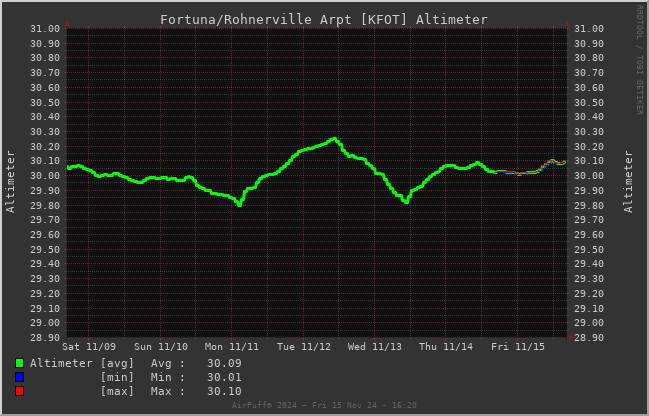Click the 29.00 label on right axis
Image resolution: width=649 pixels, height=416 pixels.
coord(589,323)
